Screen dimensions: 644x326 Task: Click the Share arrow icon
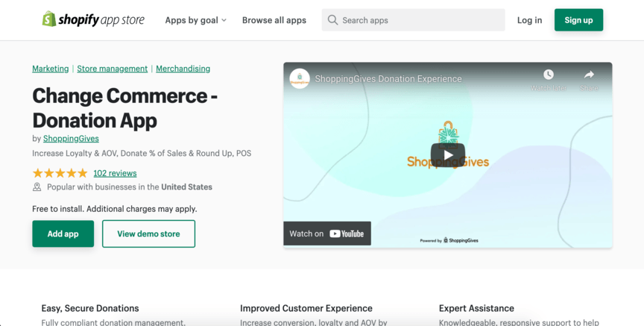(589, 75)
